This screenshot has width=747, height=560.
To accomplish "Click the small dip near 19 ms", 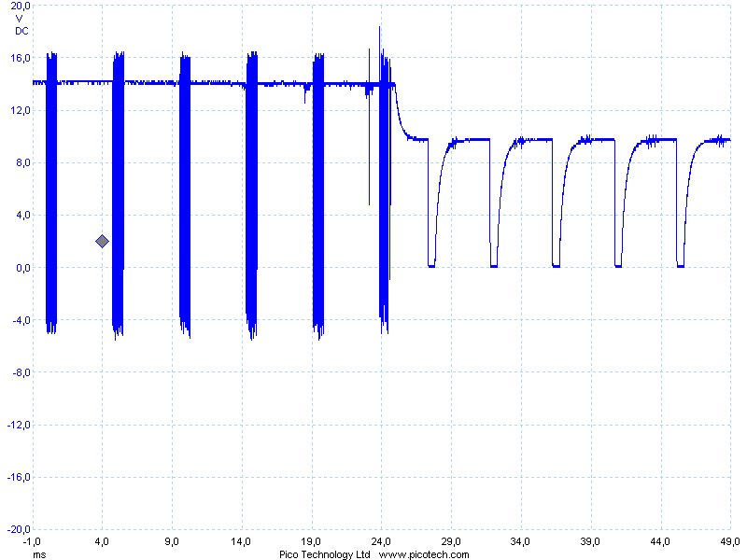I will point(306,93).
